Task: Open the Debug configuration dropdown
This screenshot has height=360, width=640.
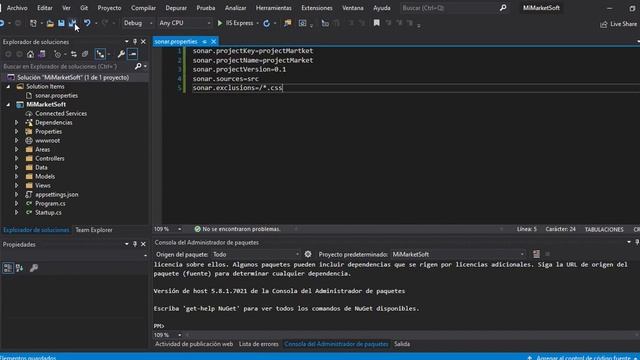Action: [138, 23]
